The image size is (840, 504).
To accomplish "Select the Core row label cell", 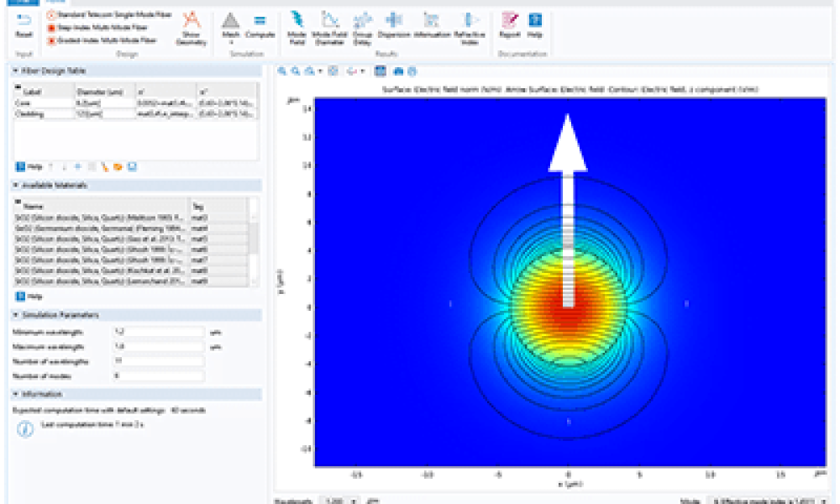I will (x=44, y=102).
